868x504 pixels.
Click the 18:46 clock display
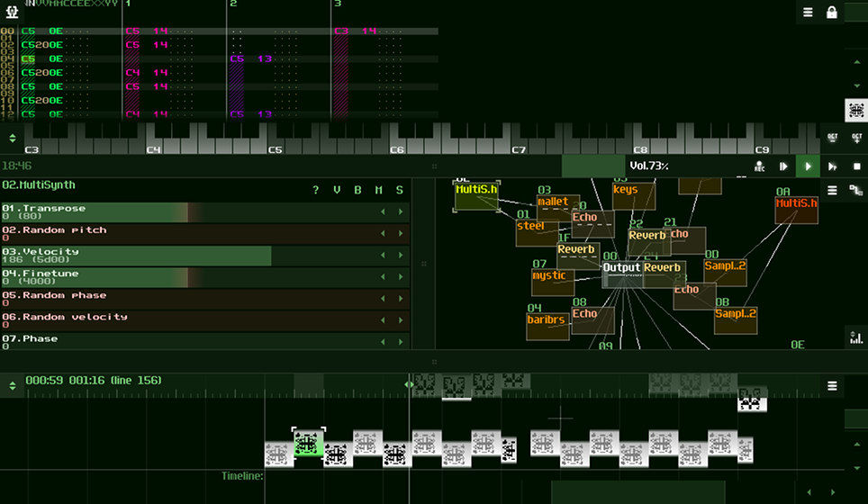[x=16, y=166]
